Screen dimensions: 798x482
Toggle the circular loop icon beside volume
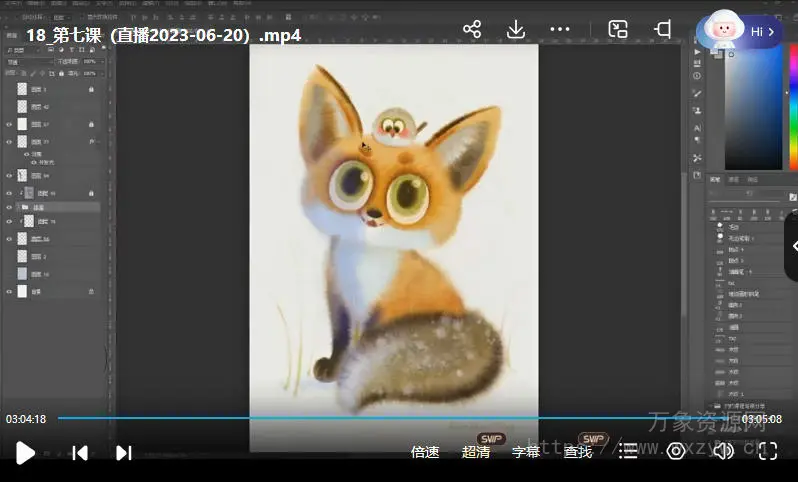[x=676, y=452]
